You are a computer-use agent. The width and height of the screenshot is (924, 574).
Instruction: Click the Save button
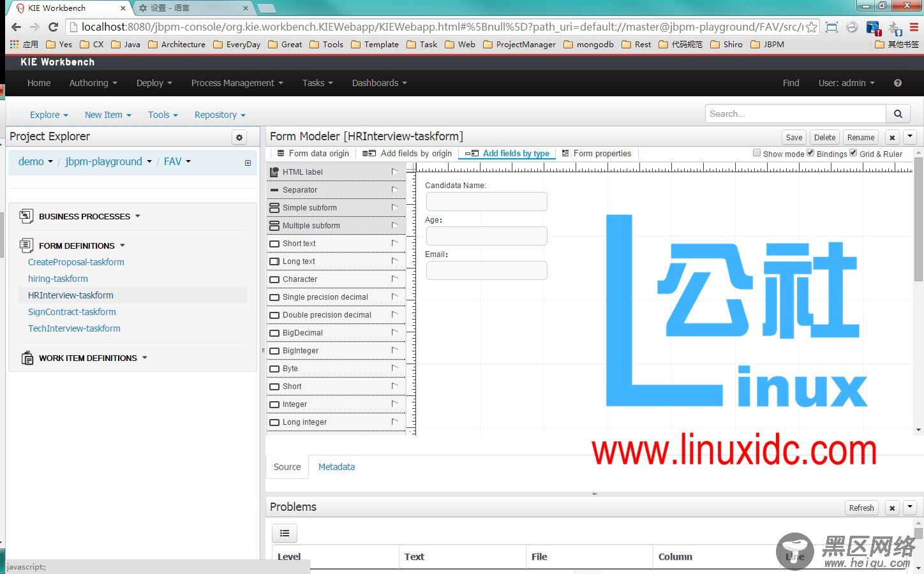tap(794, 137)
